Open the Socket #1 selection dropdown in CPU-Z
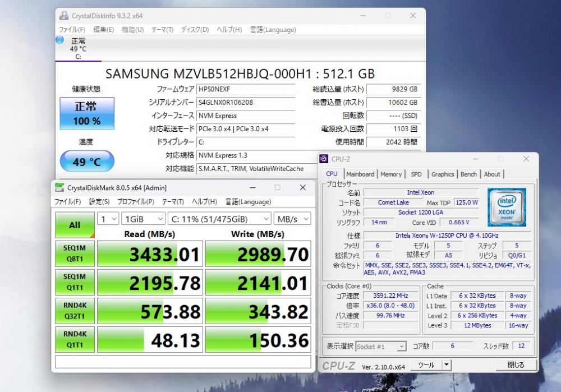The height and width of the screenshot is (392, 561). [381, 347]
